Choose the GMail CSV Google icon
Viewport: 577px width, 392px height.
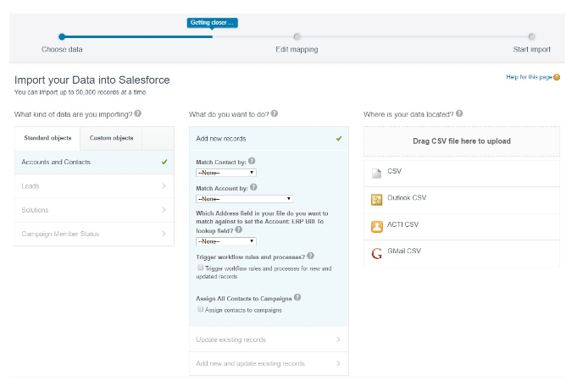click(377, 252)
